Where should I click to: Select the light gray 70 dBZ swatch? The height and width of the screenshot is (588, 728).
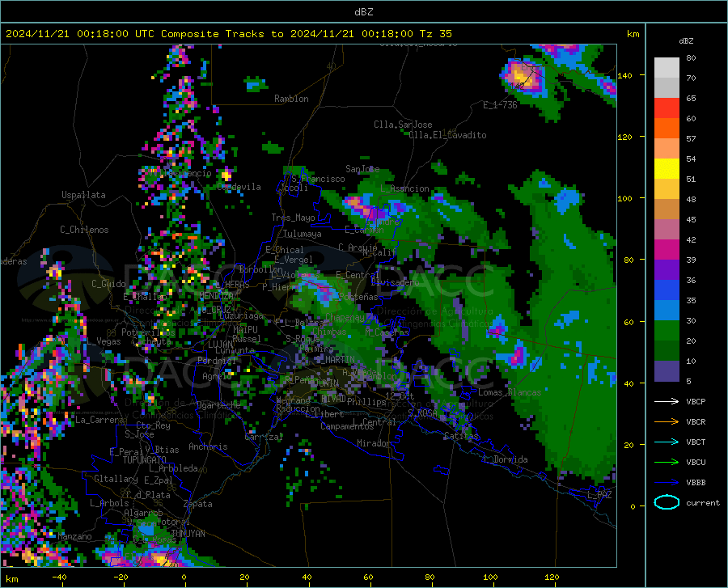coord(667,68)
